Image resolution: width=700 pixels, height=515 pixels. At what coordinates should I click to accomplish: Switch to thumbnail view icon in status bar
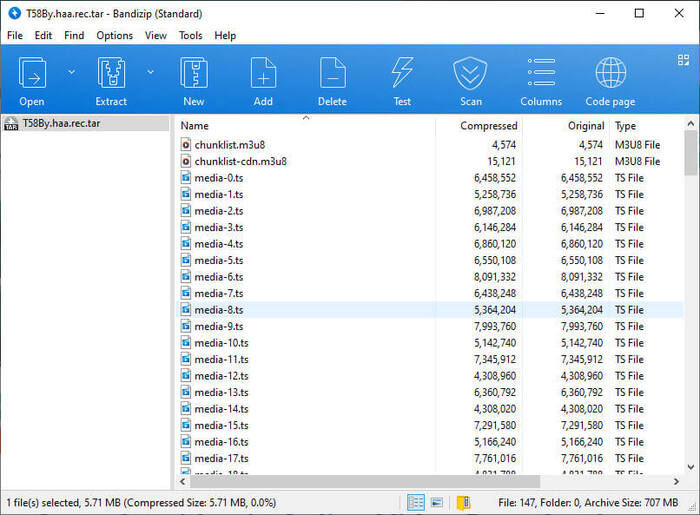[x=437, y=503]
